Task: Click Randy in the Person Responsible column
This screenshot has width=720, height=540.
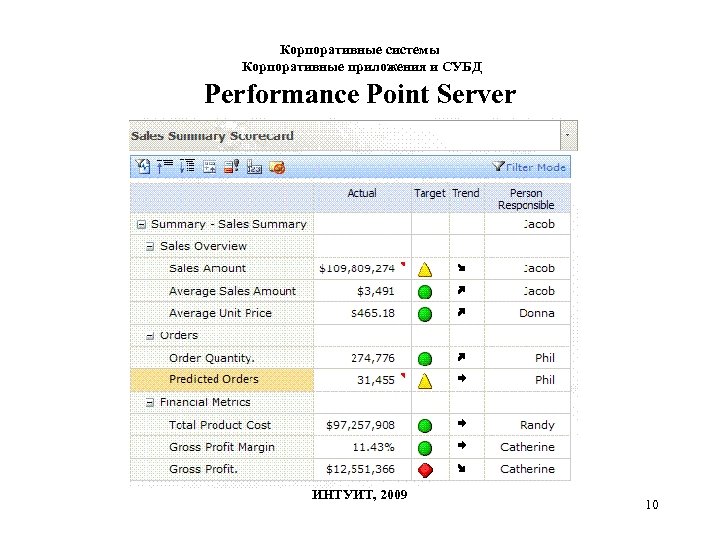Action: [x=537, y=425]
